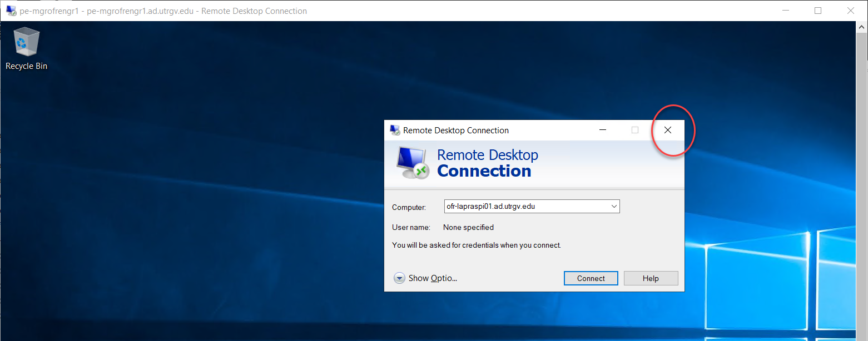Viewport: 868px width, 341px height.
Task: Click the outer pe-mgrofrengr1 window title icon
Action: point(11,11)
